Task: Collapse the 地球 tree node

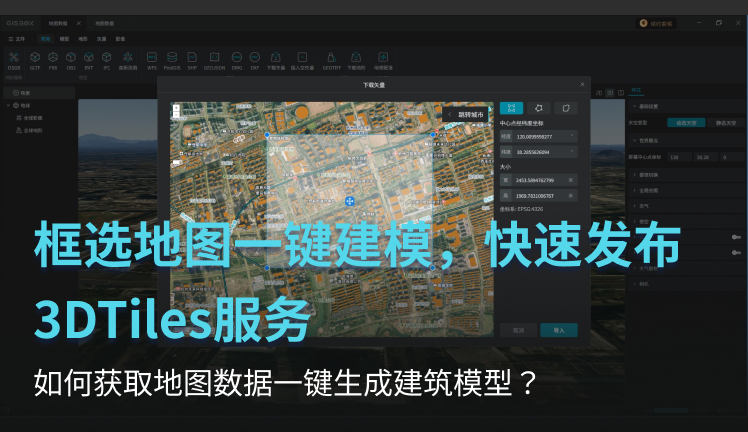Action: coord(8,105)
